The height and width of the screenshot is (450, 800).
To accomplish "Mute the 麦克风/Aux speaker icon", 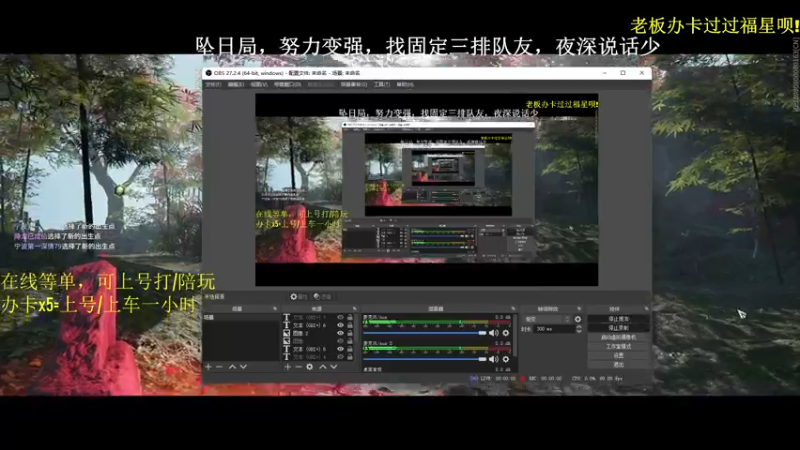I will (493, 333).
